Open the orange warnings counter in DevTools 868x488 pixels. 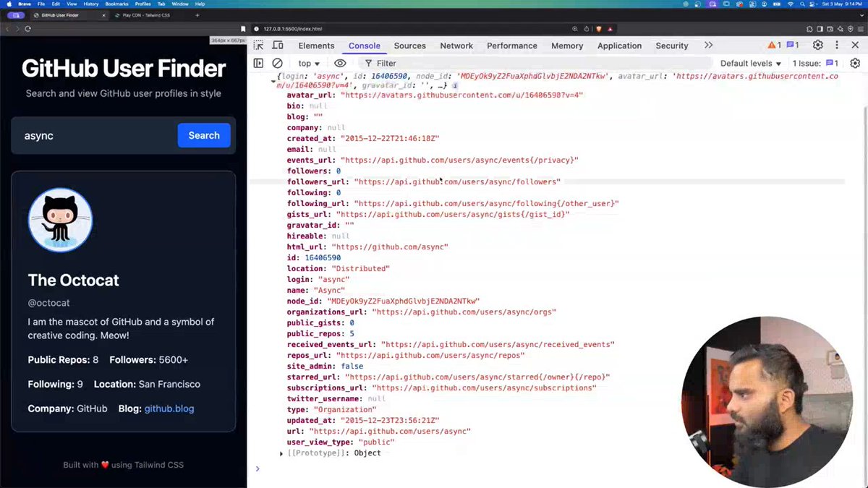(774, 46)
